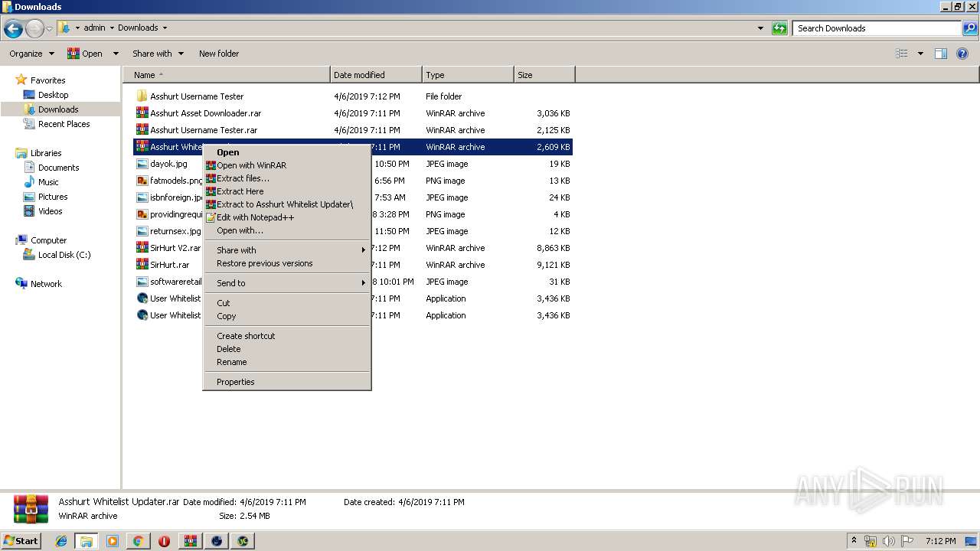The width and height of the screenshot is (980, 551).
Task: Expand the admin breadcrumb arrow
Action: (x=112, y=28)
